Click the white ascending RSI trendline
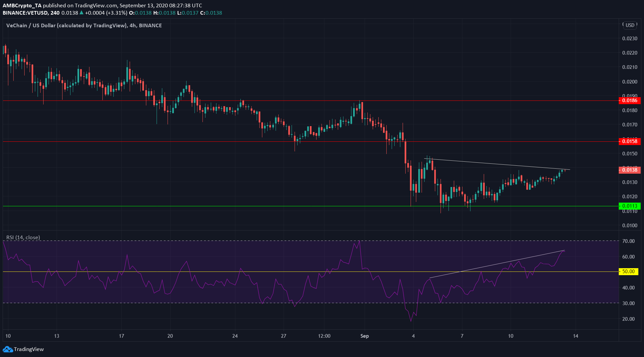The width and height of the screenshot is (644, 357). pyautogui.click(x=497, y=264)
